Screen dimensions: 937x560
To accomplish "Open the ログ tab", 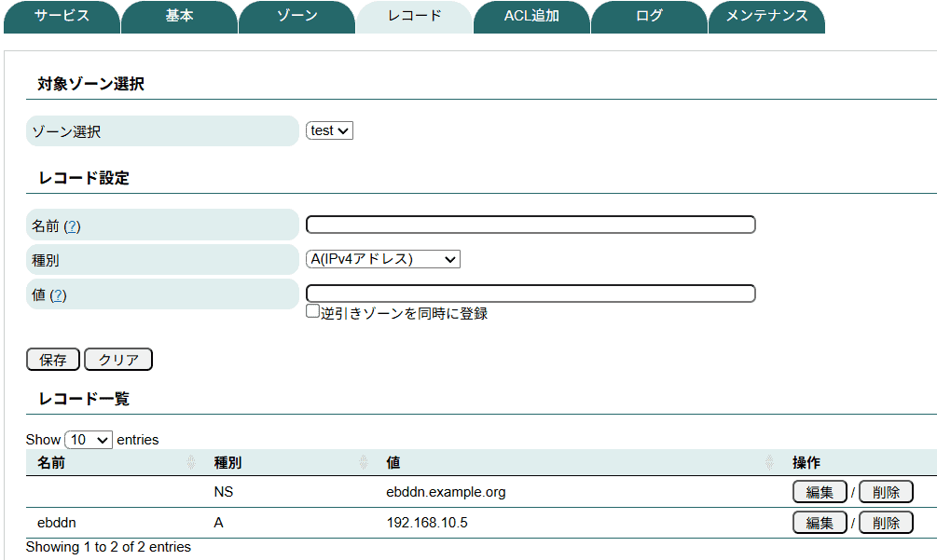I will click(649, 17).
